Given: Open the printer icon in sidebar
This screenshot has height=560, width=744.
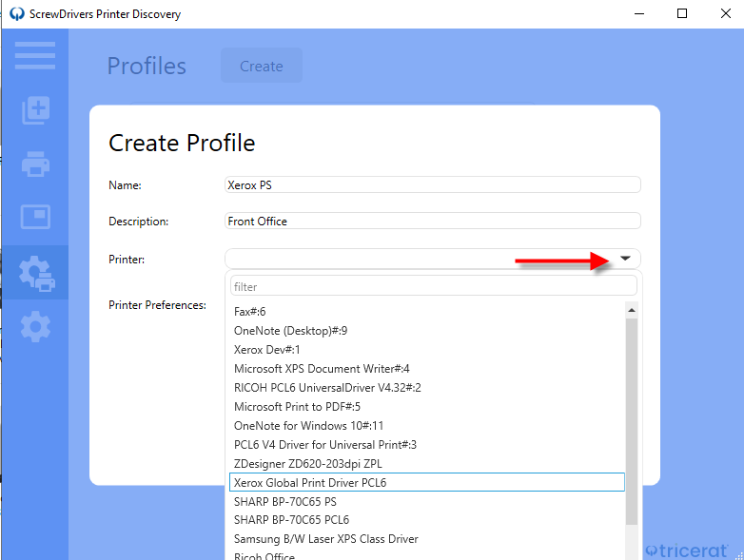Looking at the screenshot, I should (35, 164).
